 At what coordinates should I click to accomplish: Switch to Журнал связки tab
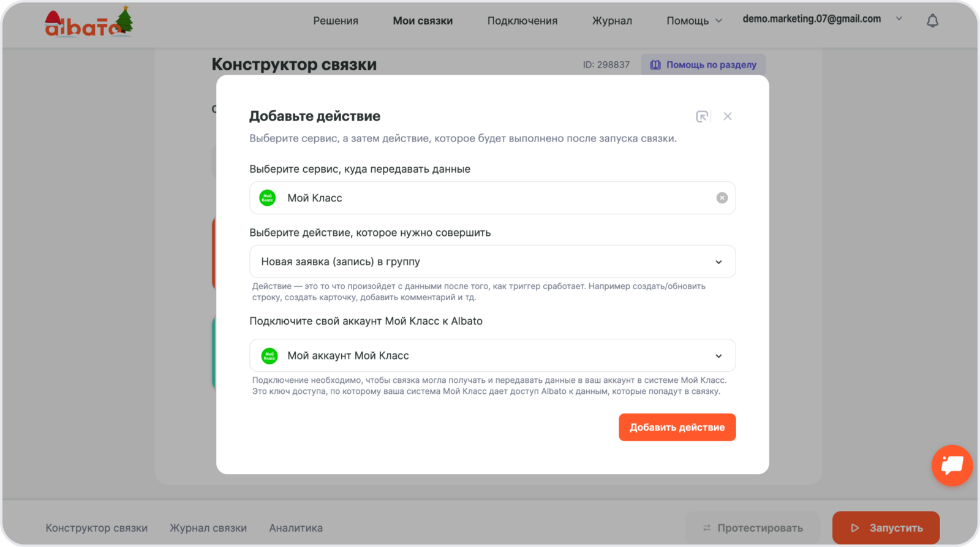(208, 528)
